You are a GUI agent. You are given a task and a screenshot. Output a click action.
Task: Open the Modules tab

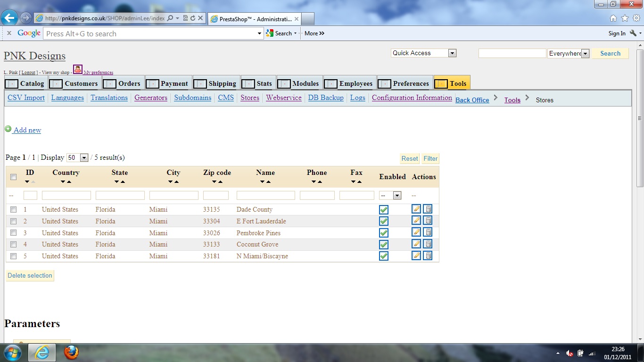click(x=300, y=83)
